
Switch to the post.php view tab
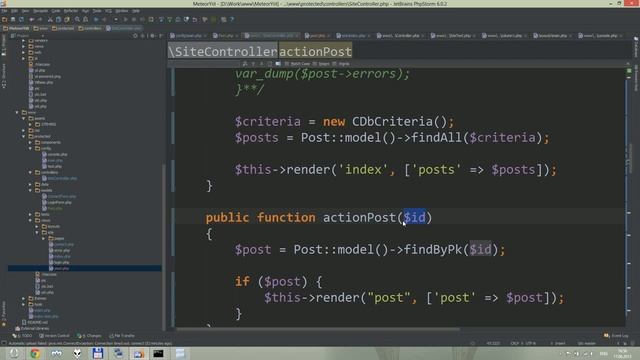[318, 36]
